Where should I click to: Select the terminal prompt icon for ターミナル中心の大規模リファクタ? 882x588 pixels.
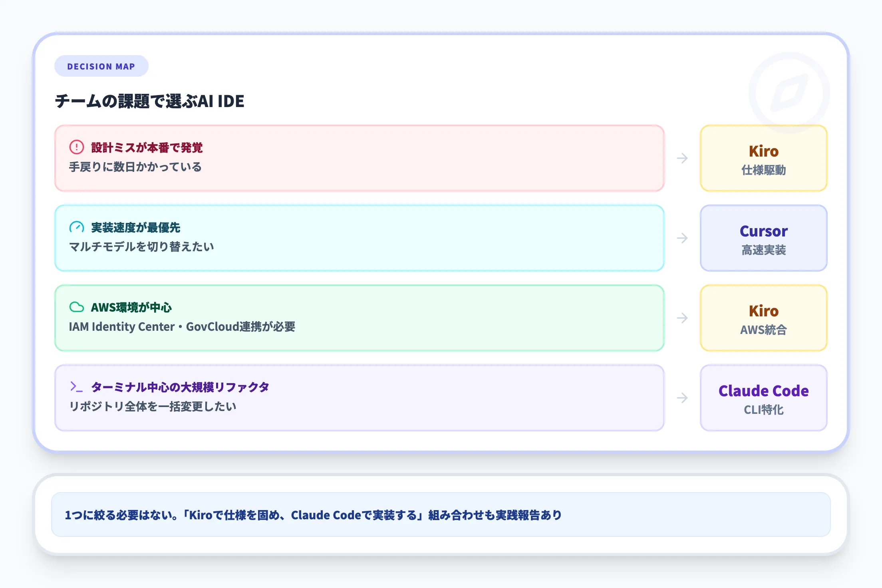(76, 386)
